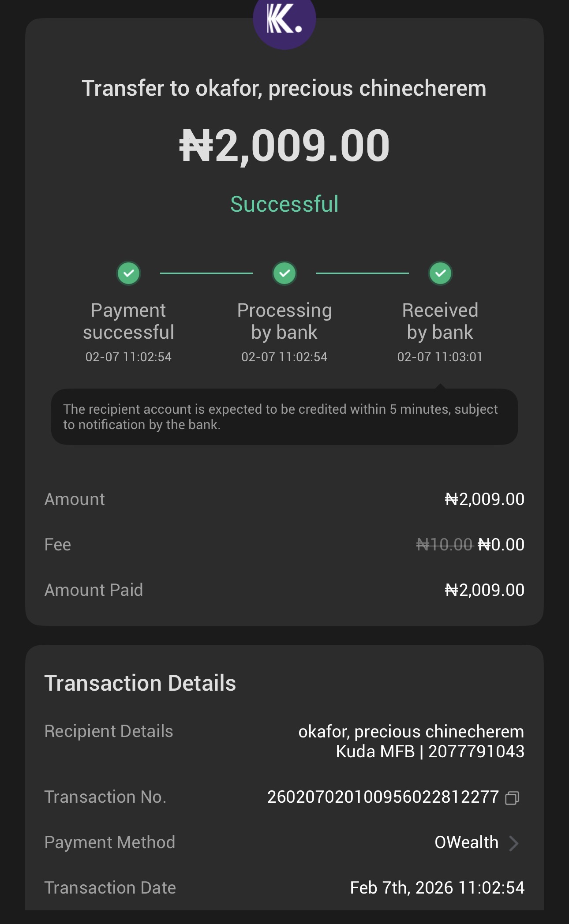Expand the OWealth payment method chevron
The height and width of the screenshot is (924, 569).
coord(513,843)
